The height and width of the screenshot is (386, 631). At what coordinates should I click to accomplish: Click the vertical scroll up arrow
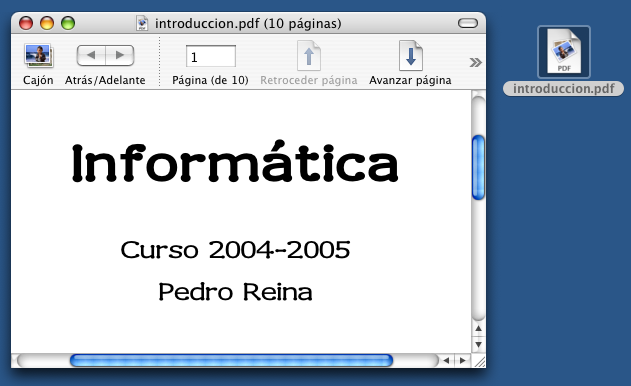[x=478, y=329]
